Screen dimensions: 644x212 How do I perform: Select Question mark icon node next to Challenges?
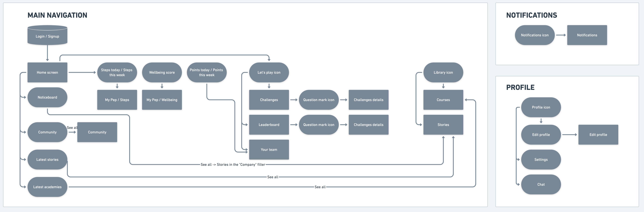[x=318, y=100]
